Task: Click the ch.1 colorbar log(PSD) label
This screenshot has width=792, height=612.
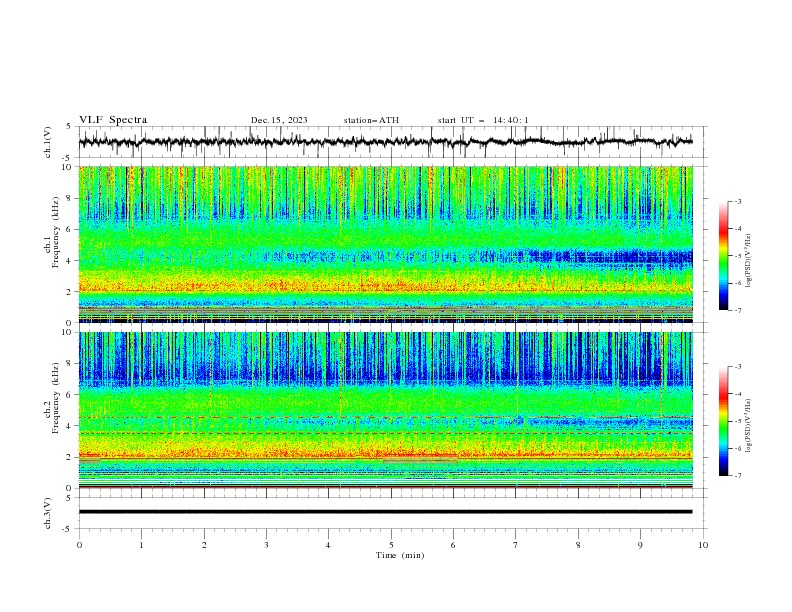Action: coord(749,260)
